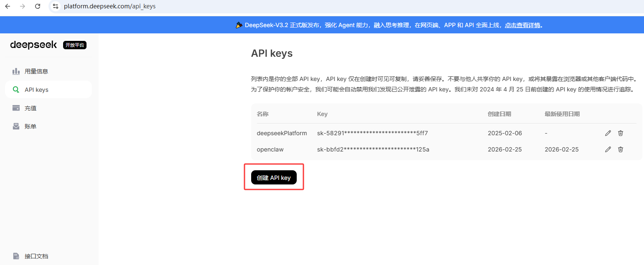Click the 账单 envelope icon
Image resolution: width=644 pixels, height=265 pixels.
coord(16,126)
